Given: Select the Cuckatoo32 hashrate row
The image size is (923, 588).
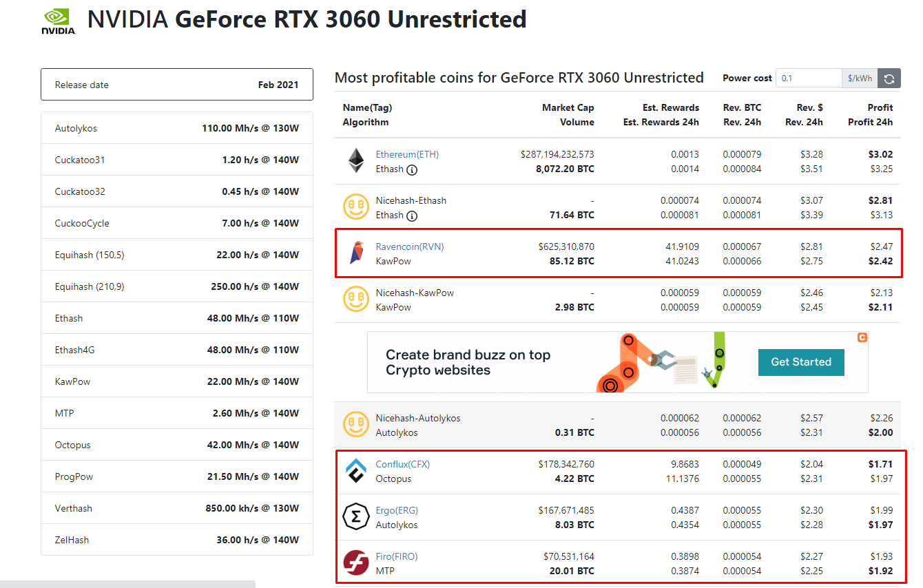Looking at the screenshot, I should pyautogui.click(x=177, y=191).
